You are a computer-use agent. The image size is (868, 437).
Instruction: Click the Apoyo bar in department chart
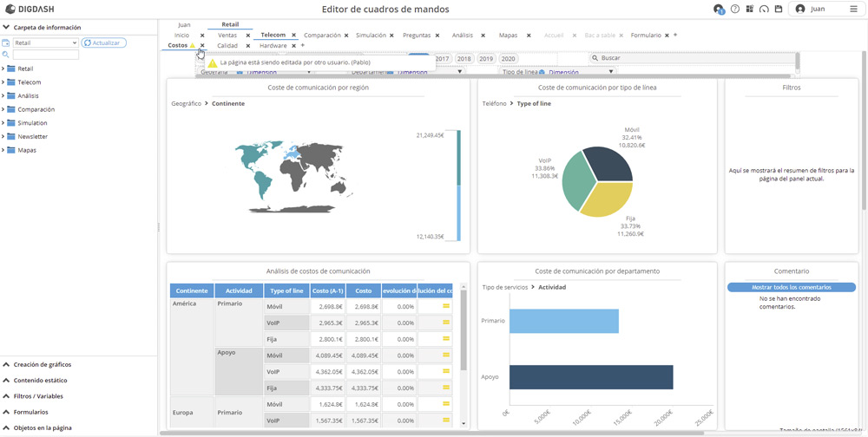pos(591,376)
